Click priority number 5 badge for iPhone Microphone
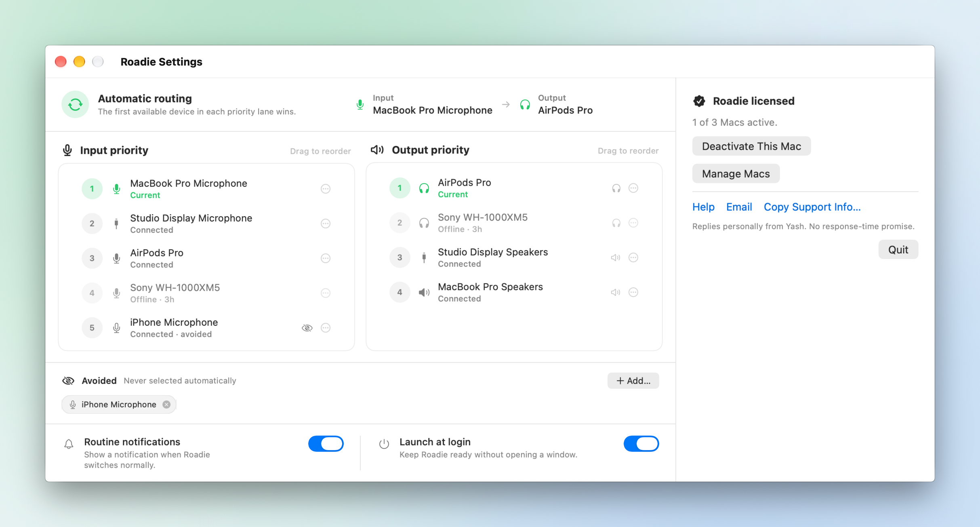Image resolution: width=980 pixels, height=527 pixels. click(92, 328)
